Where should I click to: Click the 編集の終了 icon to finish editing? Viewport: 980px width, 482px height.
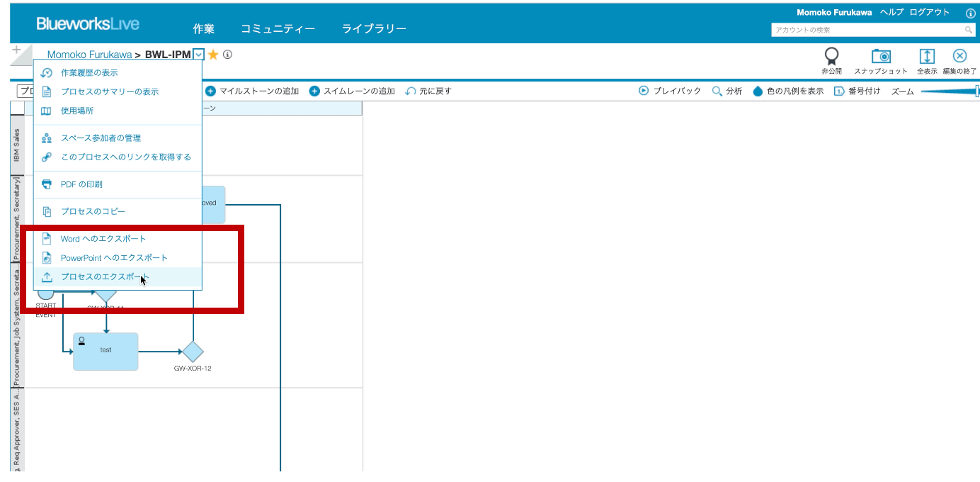960,57
